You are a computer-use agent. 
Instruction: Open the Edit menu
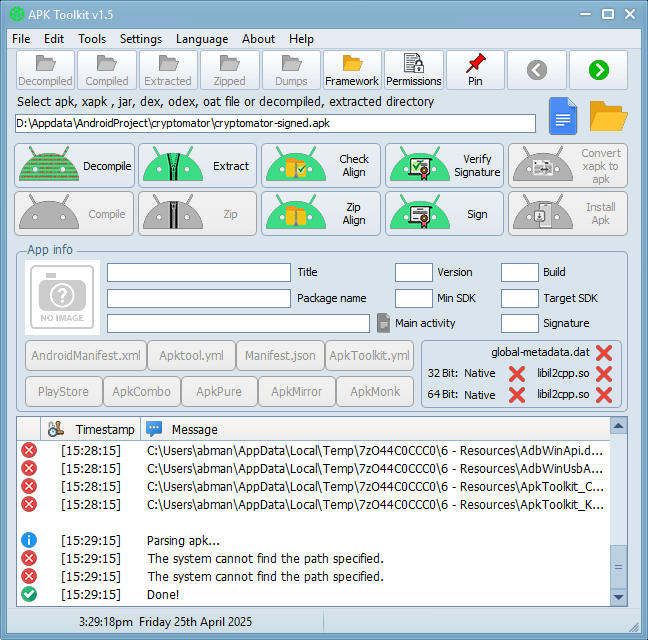point(54,39)
